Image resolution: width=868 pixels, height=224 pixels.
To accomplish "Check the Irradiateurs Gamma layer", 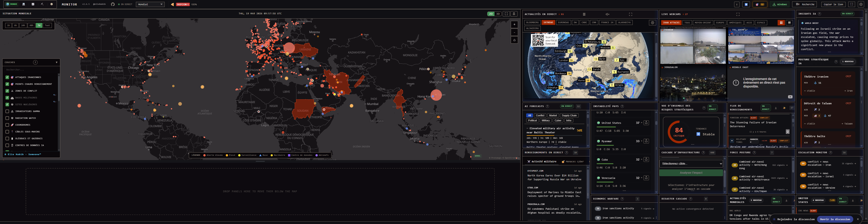I will pyautogui.click(x=7, y=111).
